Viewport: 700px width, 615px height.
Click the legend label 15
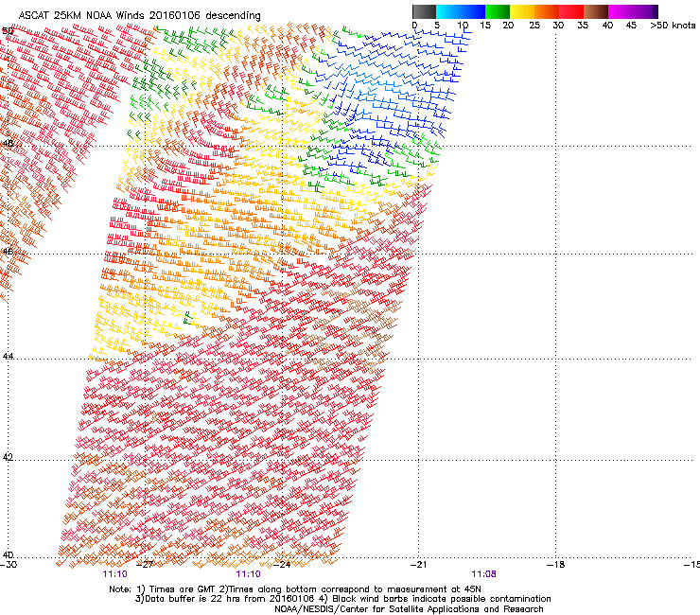(x=485, y=26)
